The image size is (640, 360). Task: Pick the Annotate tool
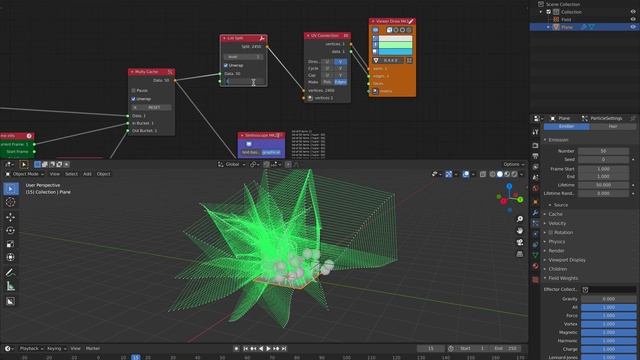[11, 273]
